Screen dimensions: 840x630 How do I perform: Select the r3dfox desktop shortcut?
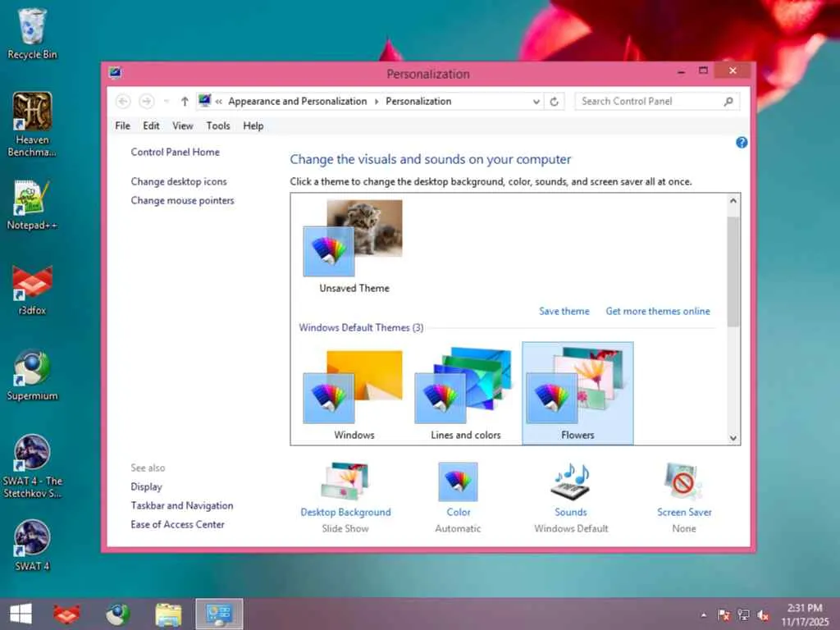(32, 290)
